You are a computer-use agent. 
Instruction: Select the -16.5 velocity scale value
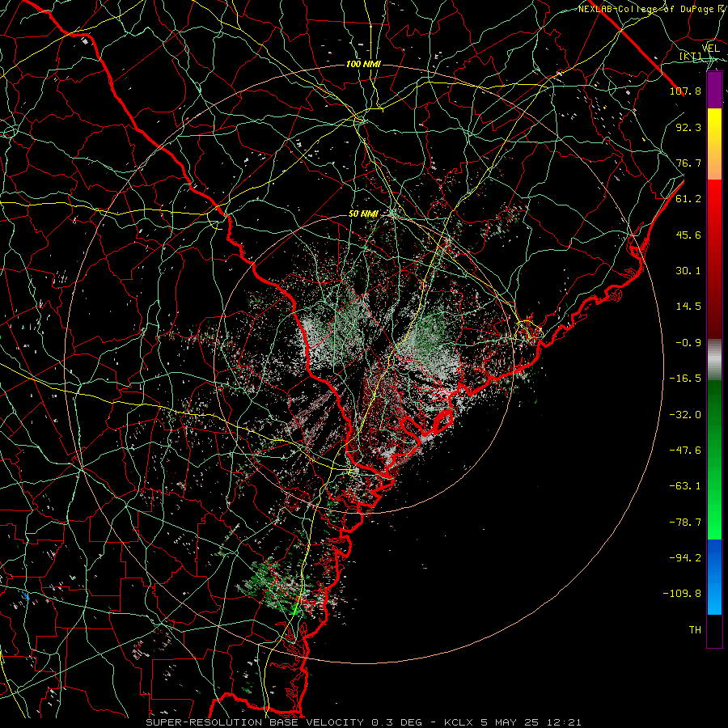685,379
